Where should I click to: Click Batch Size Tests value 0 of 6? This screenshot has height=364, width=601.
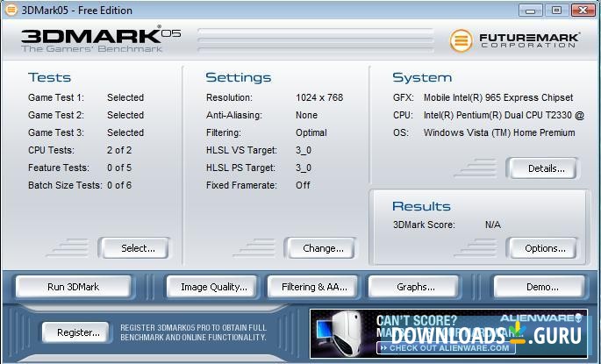(119, 185)
